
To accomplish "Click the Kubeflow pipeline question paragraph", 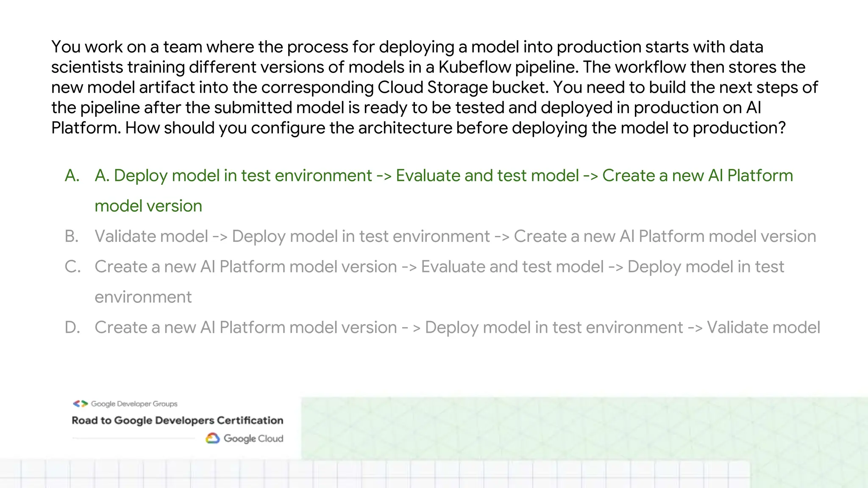I will coord(434,87).
